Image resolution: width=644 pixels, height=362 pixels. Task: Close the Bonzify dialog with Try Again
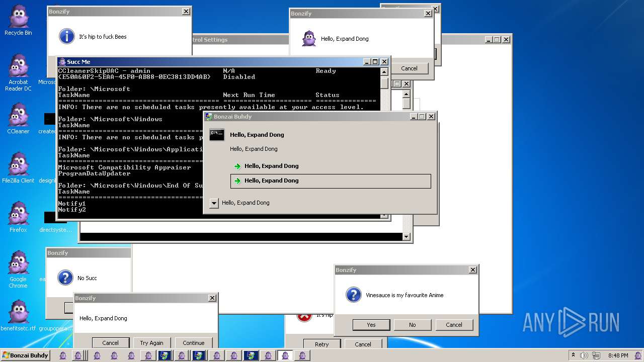pos(212,298)
